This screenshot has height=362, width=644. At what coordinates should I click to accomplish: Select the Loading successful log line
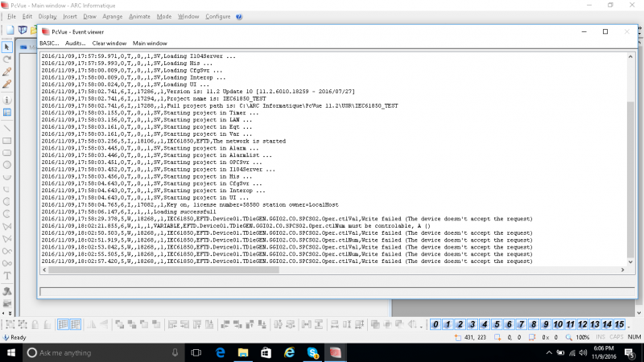coord(129,212)
